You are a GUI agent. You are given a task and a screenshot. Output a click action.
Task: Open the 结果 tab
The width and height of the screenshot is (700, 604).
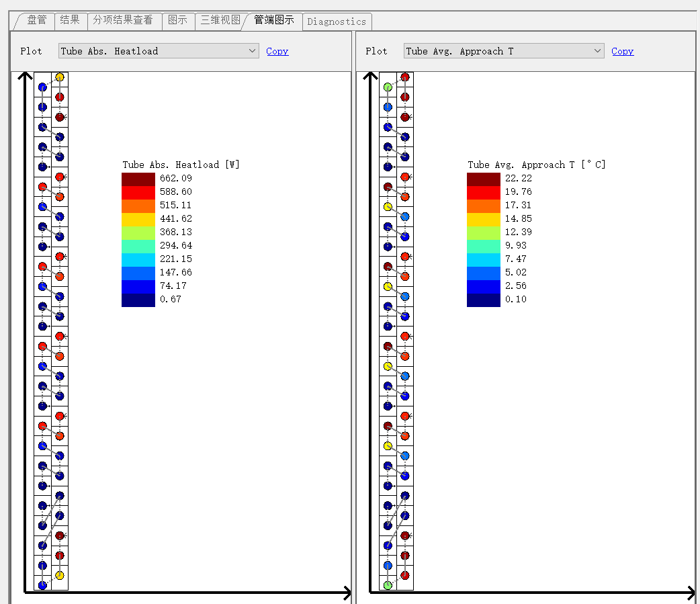70,20
